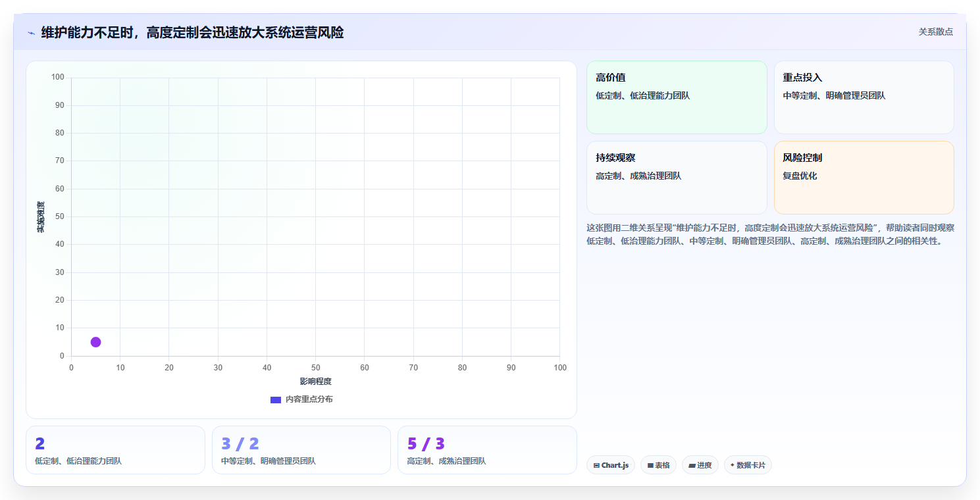Image resolution: width=980 pixels, height=500 pixels.
Task: Click the lightning icon beside the title
Action: [31, 33]
